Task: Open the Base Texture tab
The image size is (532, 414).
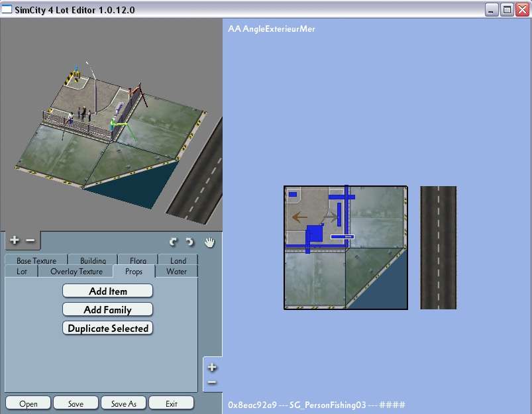Action: click(x=36, y=260)
